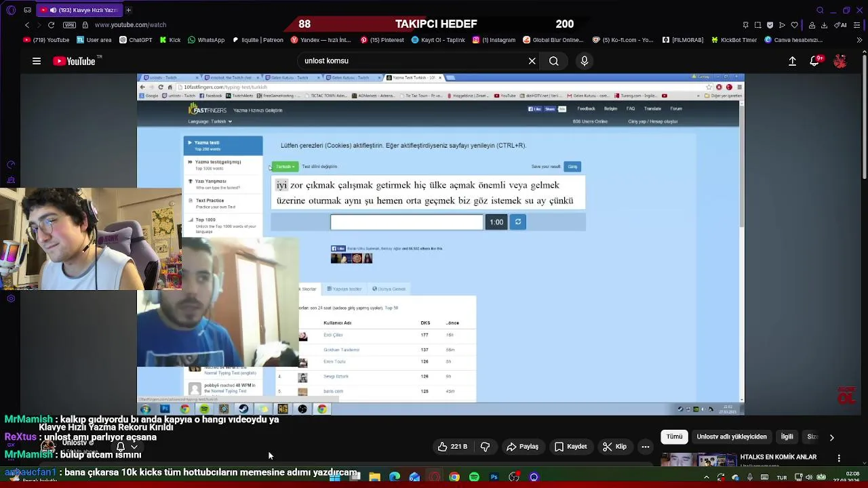Open YouTube notifications bell in header
The height and width of the screenshot is (488, 868).
(815, 61)
